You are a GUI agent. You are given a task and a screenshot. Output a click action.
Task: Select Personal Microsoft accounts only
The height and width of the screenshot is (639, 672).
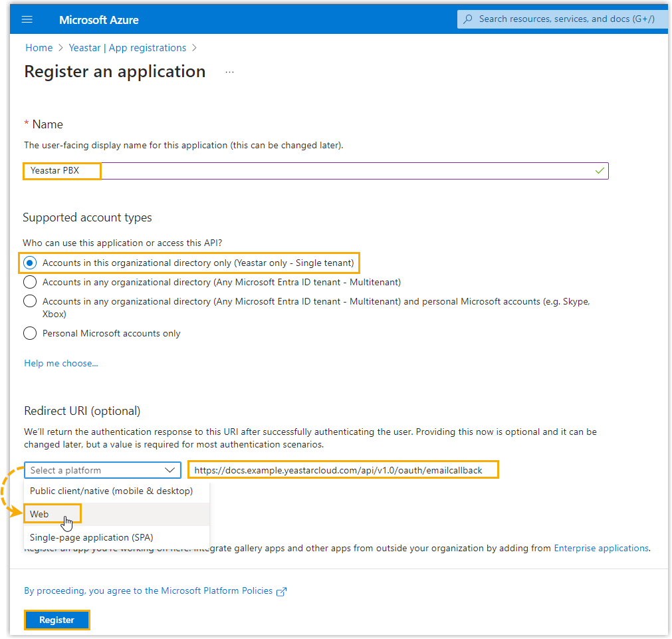point(30,333)
